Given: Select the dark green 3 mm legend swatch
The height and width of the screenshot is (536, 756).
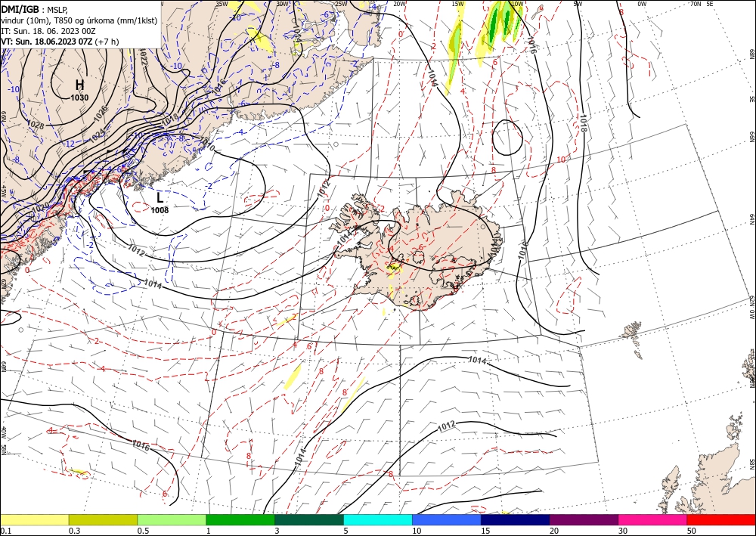Looking at the screenshot, I should [x=309, y=519].
